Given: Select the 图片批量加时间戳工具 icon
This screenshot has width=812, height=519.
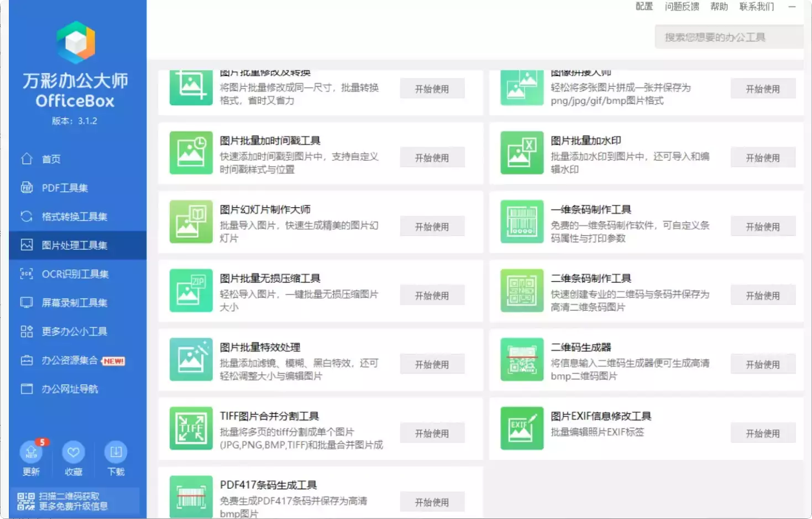Looking at the screenshot, I should 190,153.
